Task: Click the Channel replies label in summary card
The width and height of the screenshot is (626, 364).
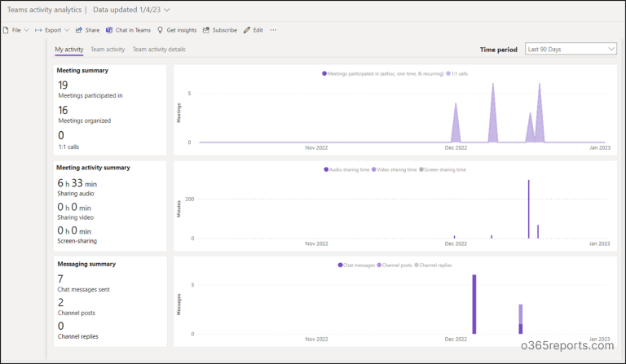Action: [x=78, y=336]
